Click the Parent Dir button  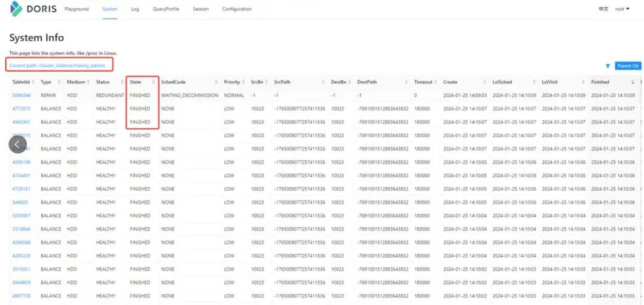628,66
